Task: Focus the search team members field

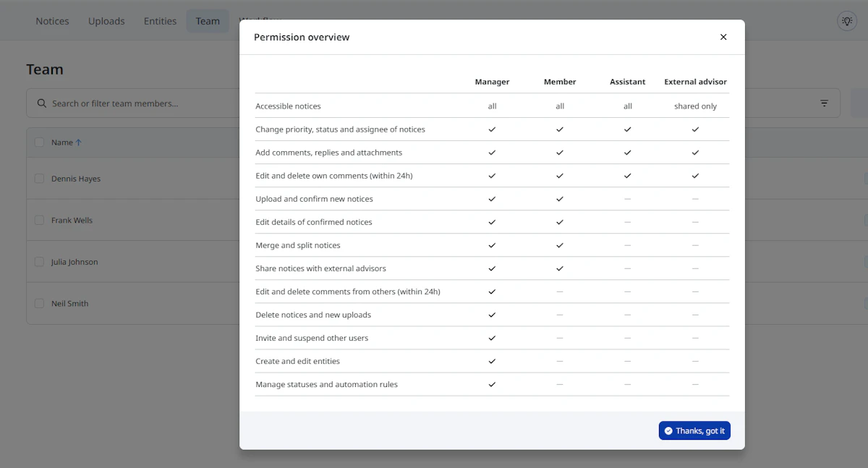Action: 137,103
